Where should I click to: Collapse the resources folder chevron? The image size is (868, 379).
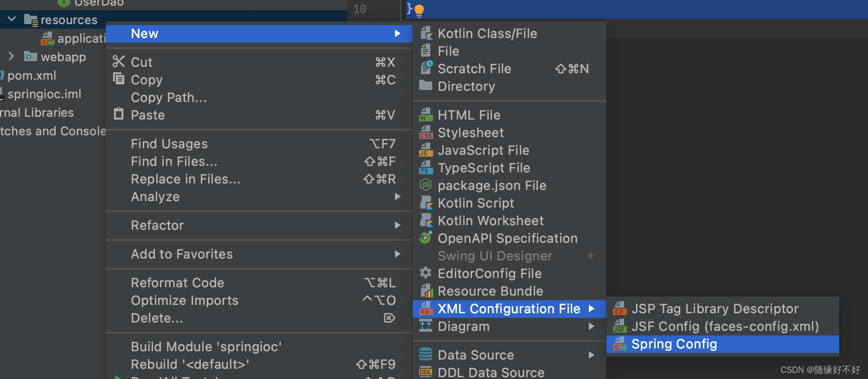[12, 19]
